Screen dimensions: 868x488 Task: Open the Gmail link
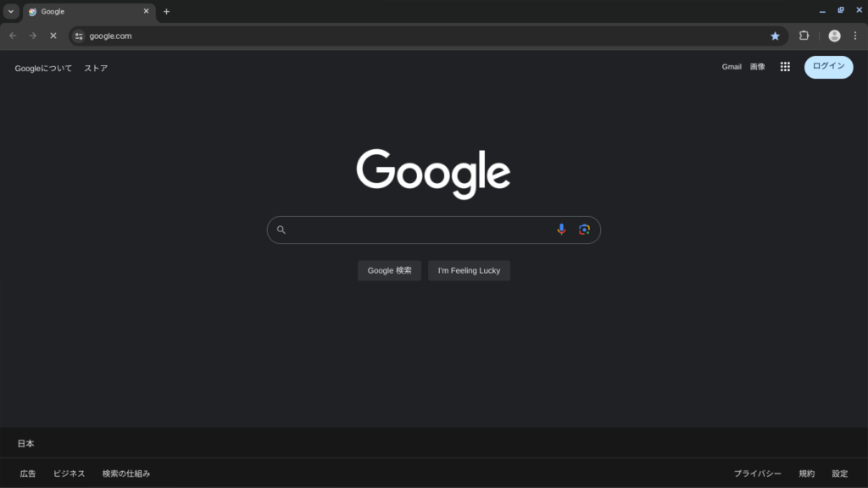[732, 67]
